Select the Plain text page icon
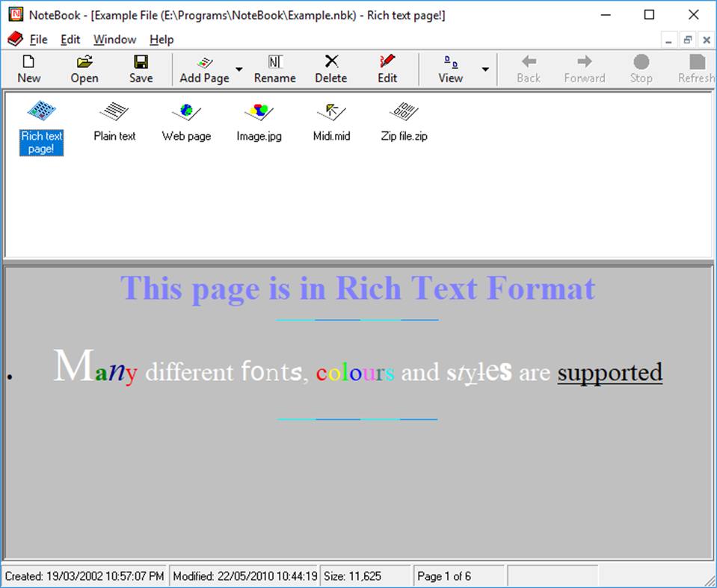 [x=114, y=122]
